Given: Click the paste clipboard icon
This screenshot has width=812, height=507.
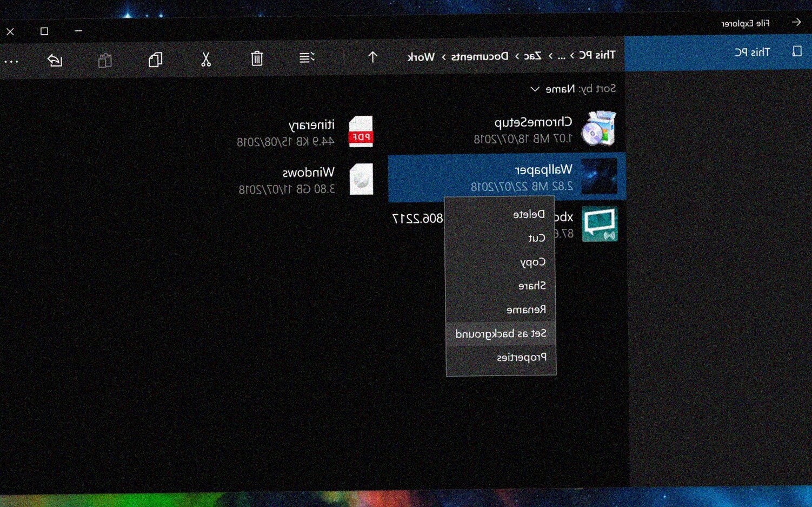Looking at the screenshot, I should click(105, 60).
